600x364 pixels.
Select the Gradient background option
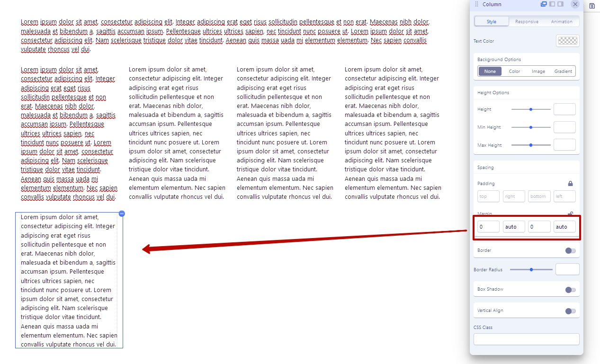[x=563, y=71]
